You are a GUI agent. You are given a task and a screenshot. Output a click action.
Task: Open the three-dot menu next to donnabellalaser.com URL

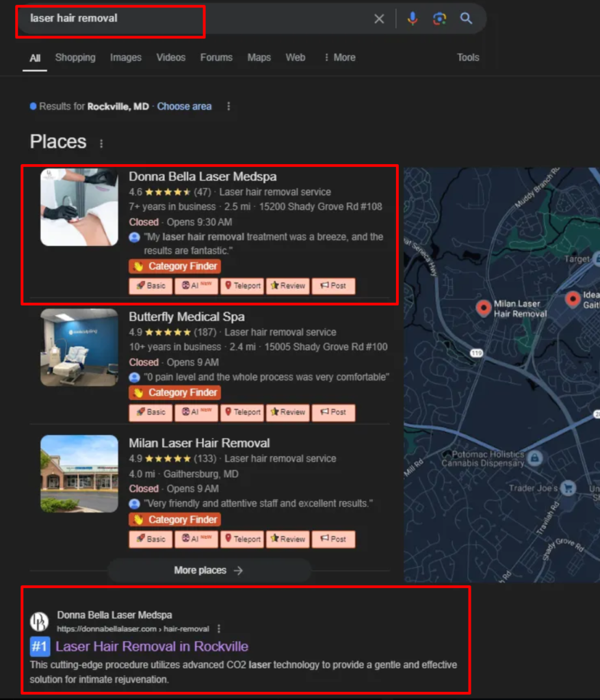[x=219, y=629]
